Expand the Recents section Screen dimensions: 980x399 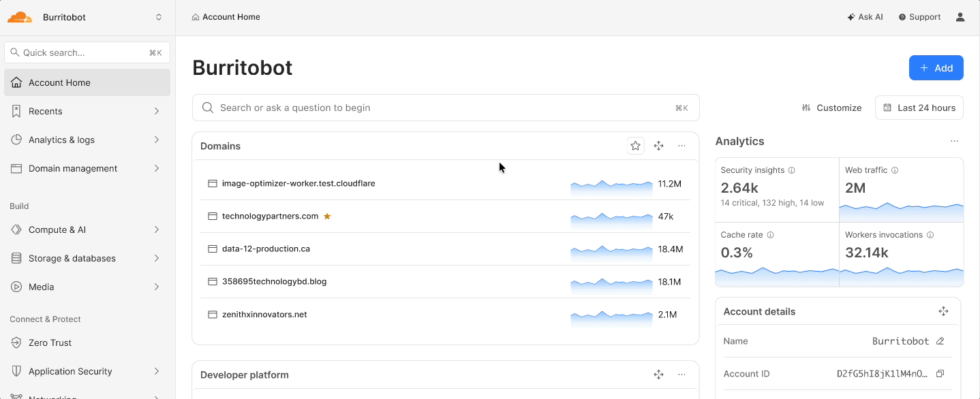point(87,111)
